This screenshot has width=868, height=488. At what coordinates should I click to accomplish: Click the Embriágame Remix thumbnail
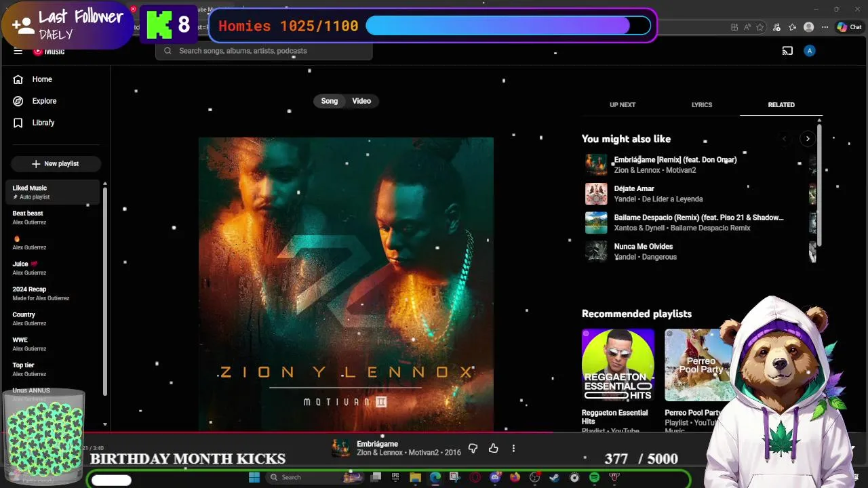click(596, 165)
